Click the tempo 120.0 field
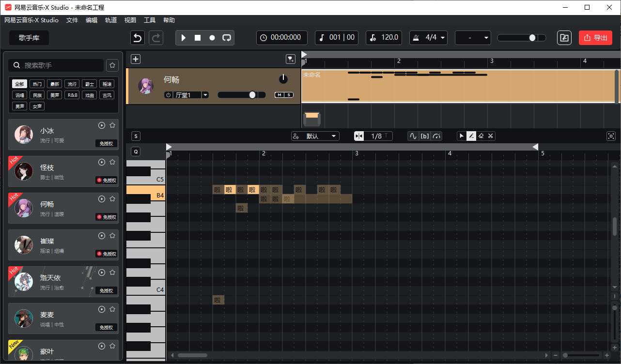 coord(383,38)
